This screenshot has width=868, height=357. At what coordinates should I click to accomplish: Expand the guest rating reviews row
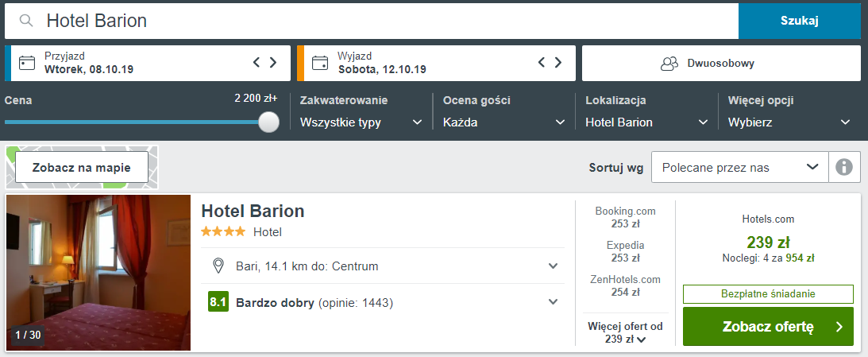(x=554, y=302)
